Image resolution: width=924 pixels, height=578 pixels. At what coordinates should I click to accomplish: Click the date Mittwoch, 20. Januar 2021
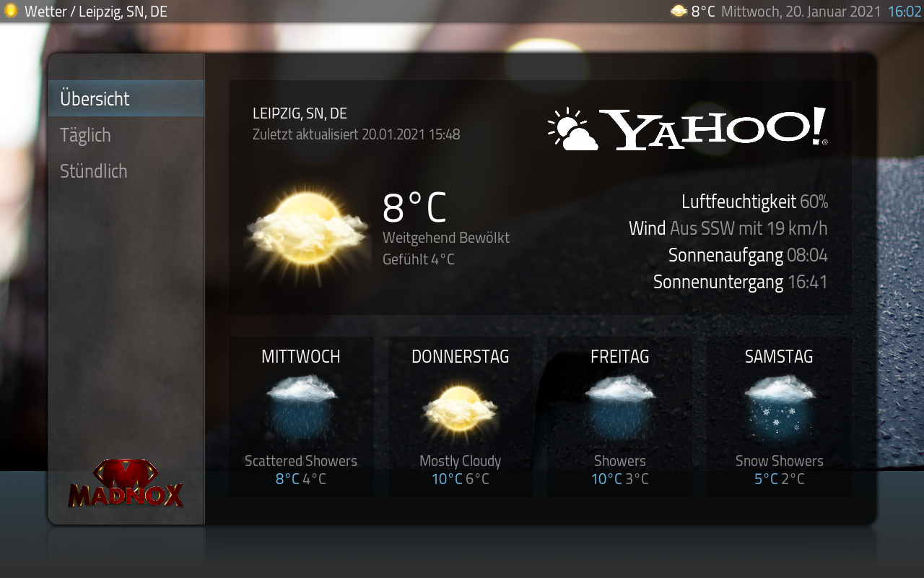click(x=801, y=12)
